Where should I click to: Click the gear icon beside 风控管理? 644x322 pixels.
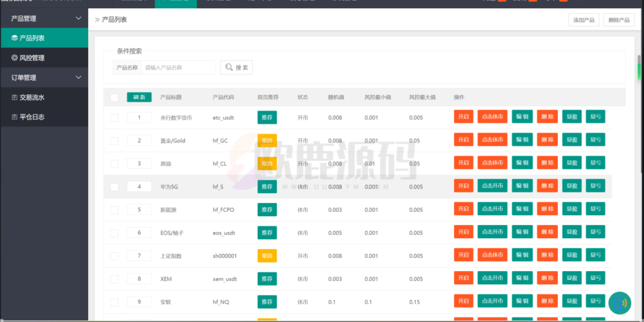click(14, 58)
